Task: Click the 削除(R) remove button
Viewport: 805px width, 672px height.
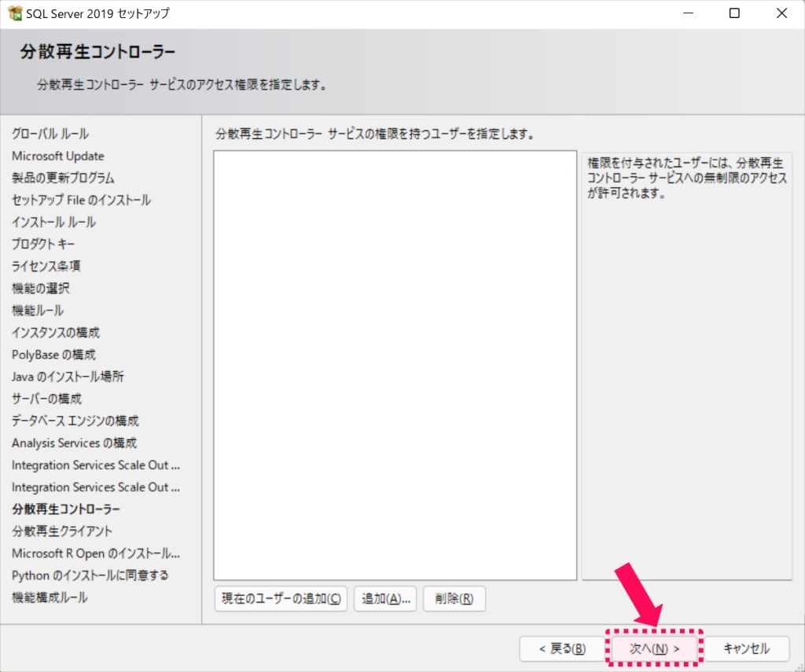Action: tap(454, 599)
